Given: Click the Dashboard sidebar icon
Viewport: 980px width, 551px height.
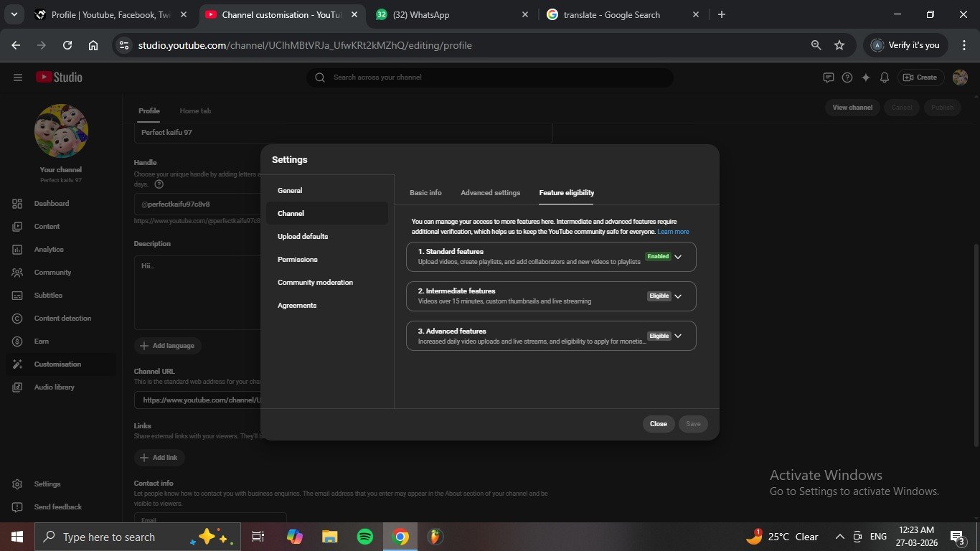Looking at the screenshot, I should tap(18, 204).
